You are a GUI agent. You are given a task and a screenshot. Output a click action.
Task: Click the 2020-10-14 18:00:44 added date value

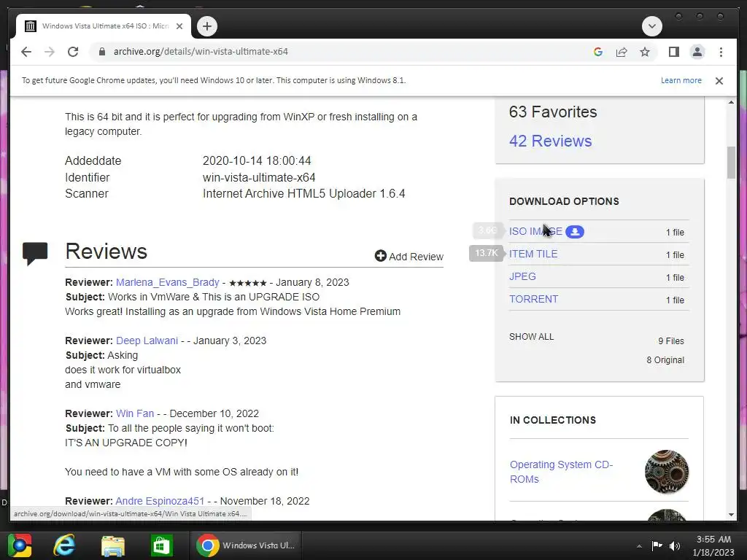pos(257,161)
